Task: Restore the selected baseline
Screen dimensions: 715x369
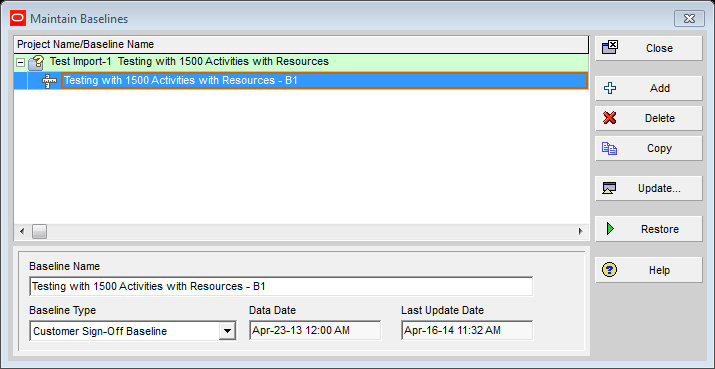Action: tap(648, 229)
